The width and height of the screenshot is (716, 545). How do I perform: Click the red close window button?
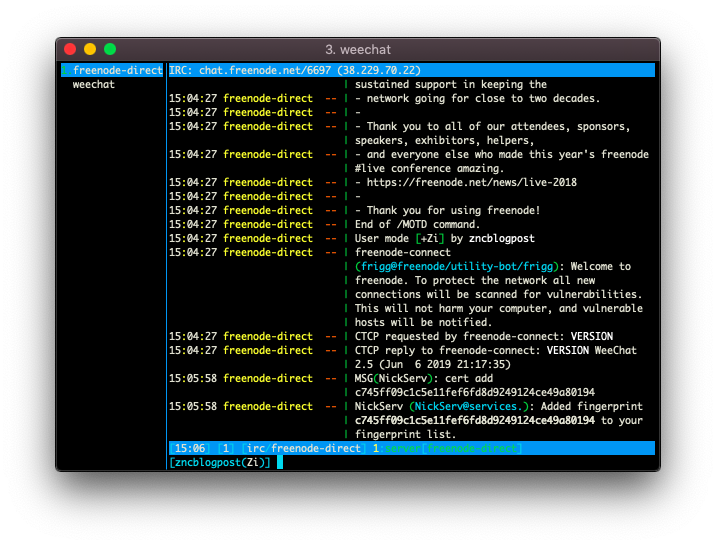(70, 49)
